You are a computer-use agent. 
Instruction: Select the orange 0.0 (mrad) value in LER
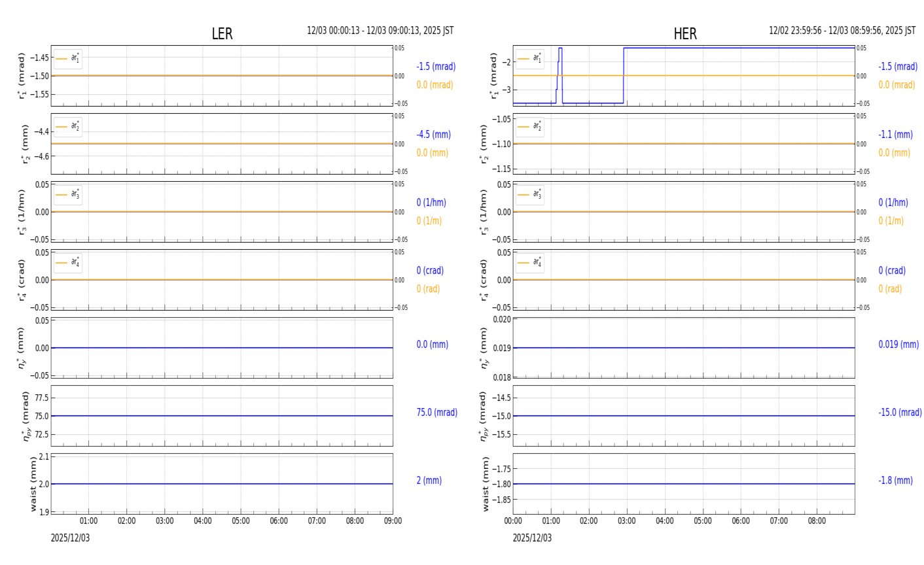pyautogui.click(x=435, y=85)
